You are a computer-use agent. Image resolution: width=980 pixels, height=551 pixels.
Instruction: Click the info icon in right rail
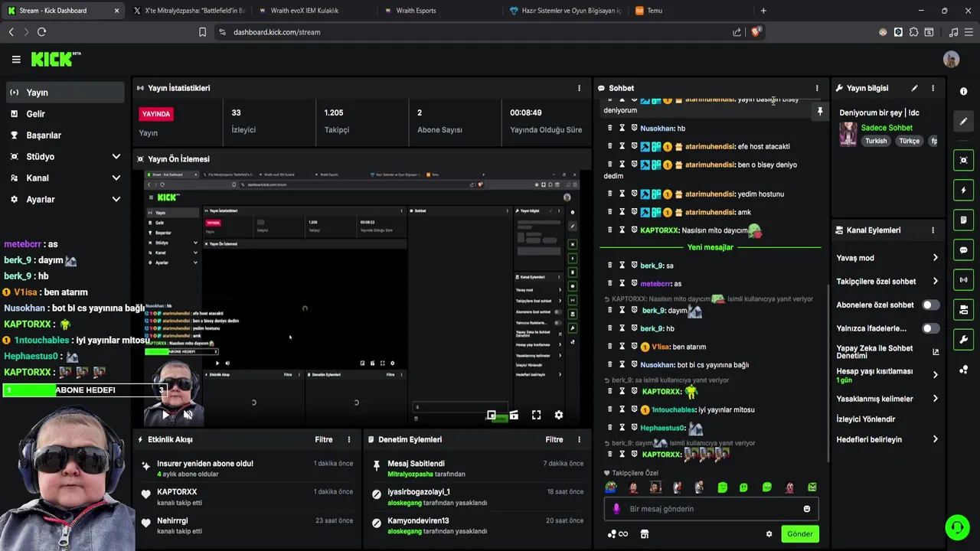pos(963,91)
